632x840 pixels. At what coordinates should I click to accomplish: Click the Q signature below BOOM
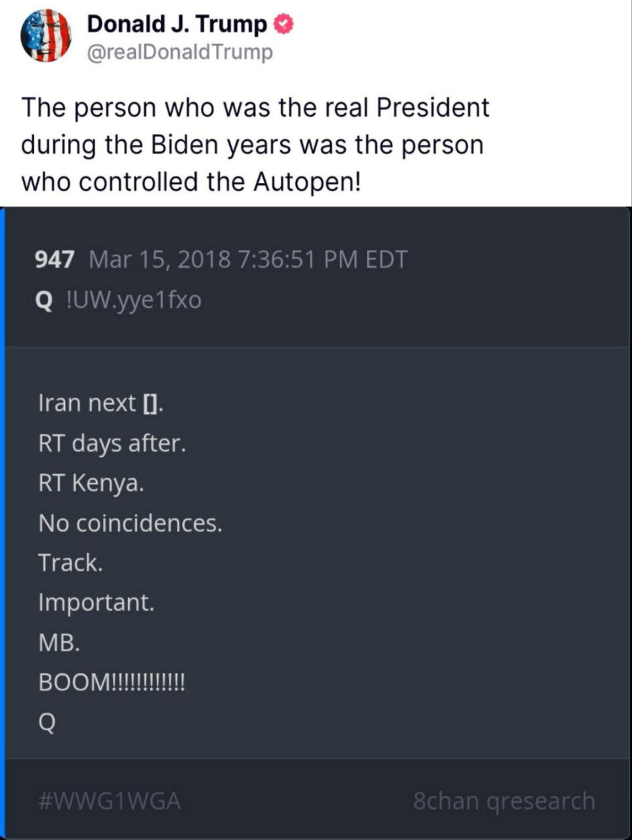[x=47, y=723]
